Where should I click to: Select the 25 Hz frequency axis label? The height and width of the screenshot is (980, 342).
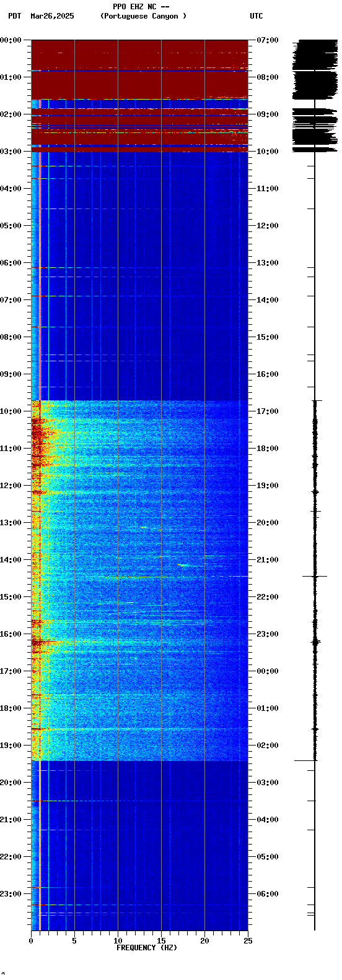pyautogui.click(x=248, y=941)
